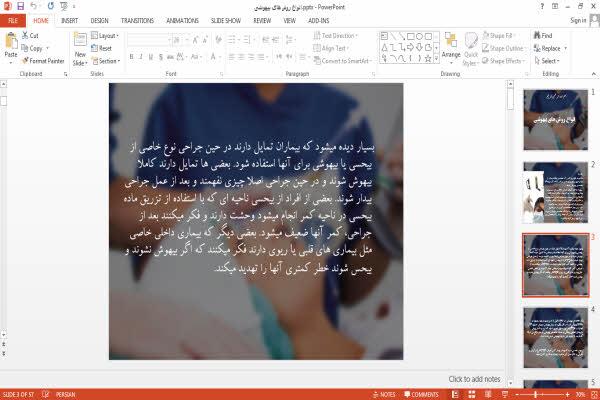600x400 pixels.
Task: Redo the action in the quick access toolbar
Action: click(51, 6)
